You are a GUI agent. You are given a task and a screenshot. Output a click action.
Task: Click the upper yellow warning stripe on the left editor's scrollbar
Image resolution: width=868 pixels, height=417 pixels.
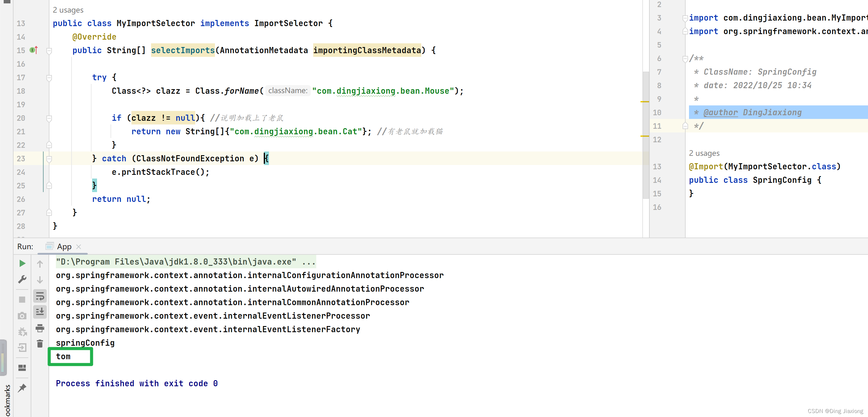tap(644, 101)
